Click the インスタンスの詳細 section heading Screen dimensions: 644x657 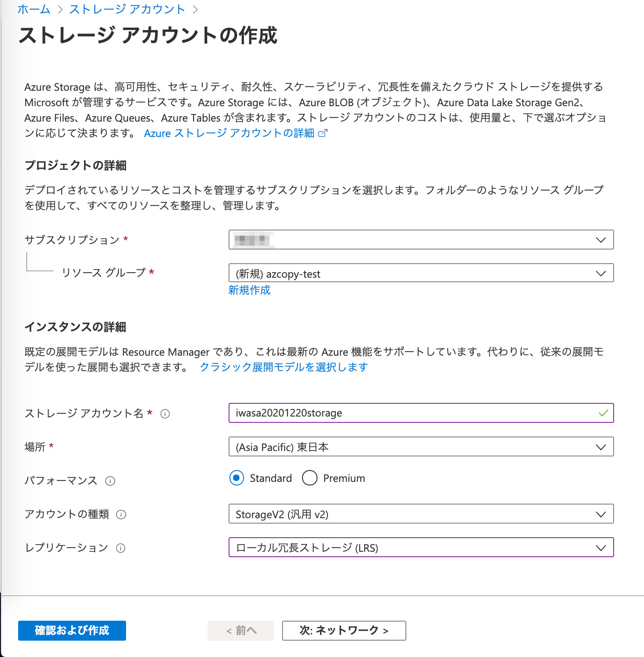pyautogui.click(x=75, y=327)
